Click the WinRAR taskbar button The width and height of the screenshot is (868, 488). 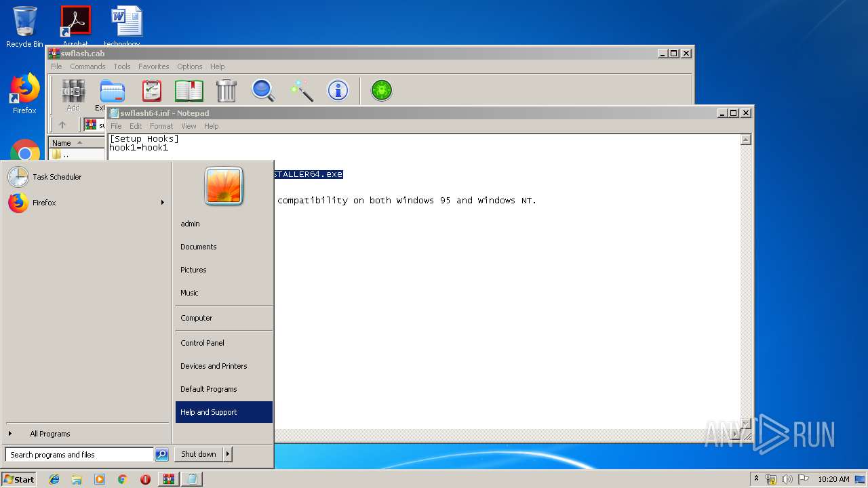click(169, 479)
